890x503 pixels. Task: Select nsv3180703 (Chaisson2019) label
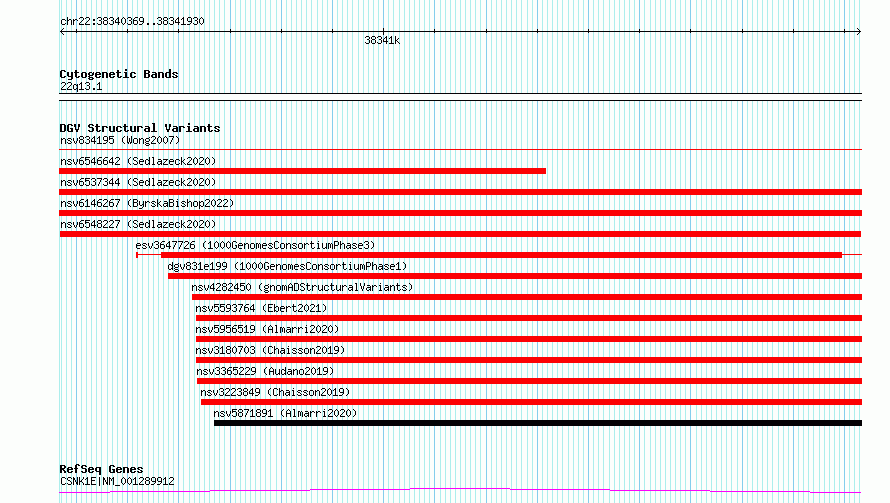click(x=270, y=350)
